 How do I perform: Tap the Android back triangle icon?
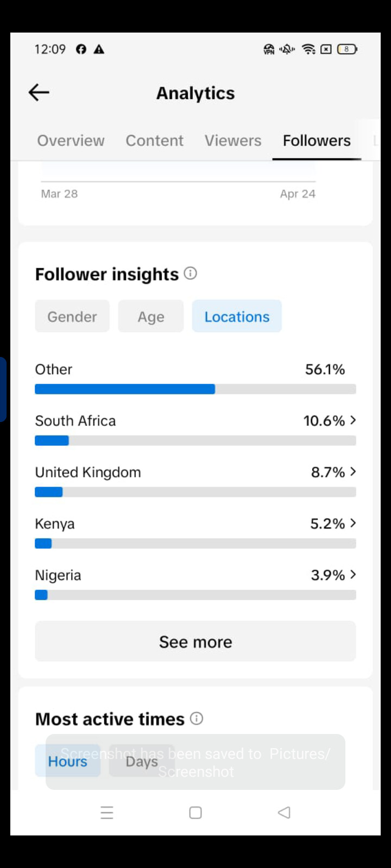click(284, 812)
